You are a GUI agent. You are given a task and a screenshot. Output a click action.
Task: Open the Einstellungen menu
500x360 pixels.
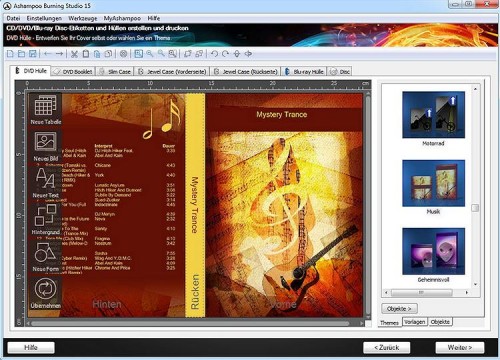44,18
